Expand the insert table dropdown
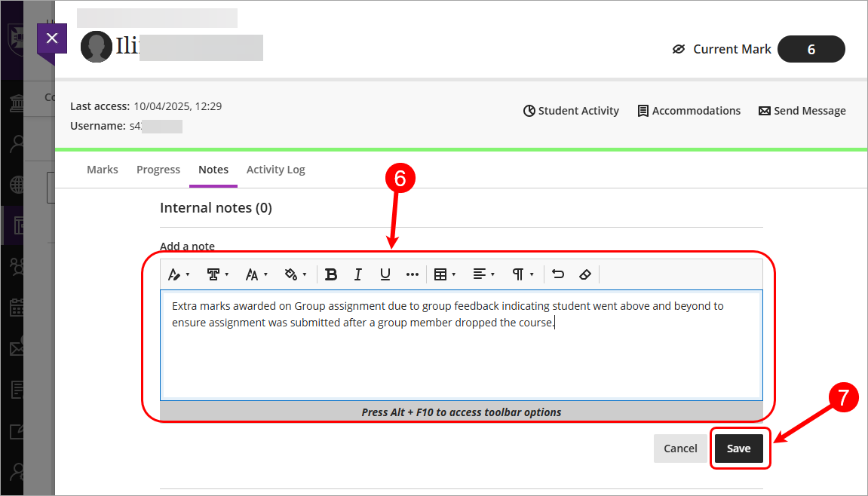The width and height of the screenshot is (868, 496). pos(445,274)
